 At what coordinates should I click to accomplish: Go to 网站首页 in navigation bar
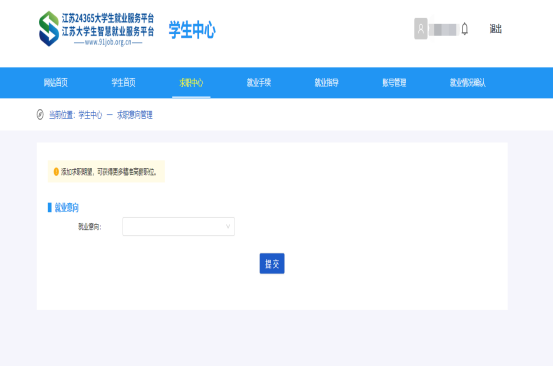pyautogui.click(x=55, y=83)
